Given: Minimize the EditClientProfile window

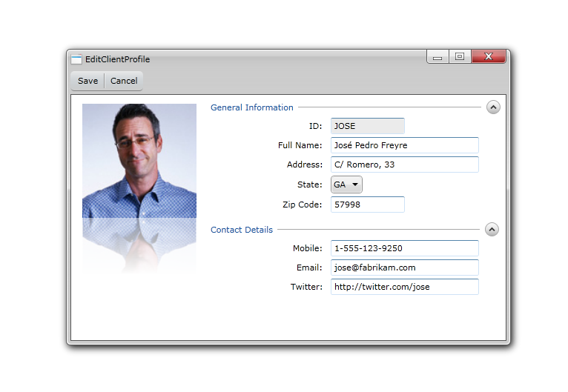Looking at the screenshot, I should pos(437,57).
